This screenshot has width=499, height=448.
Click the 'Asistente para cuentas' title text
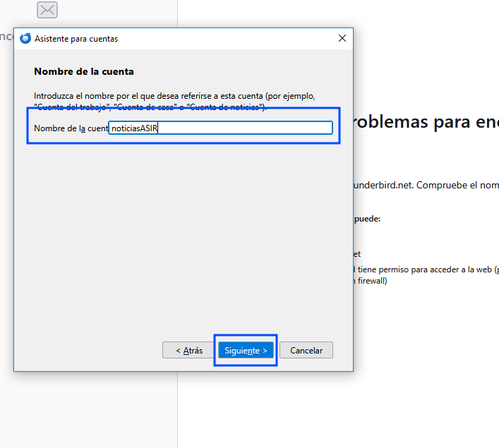(76, 39)
